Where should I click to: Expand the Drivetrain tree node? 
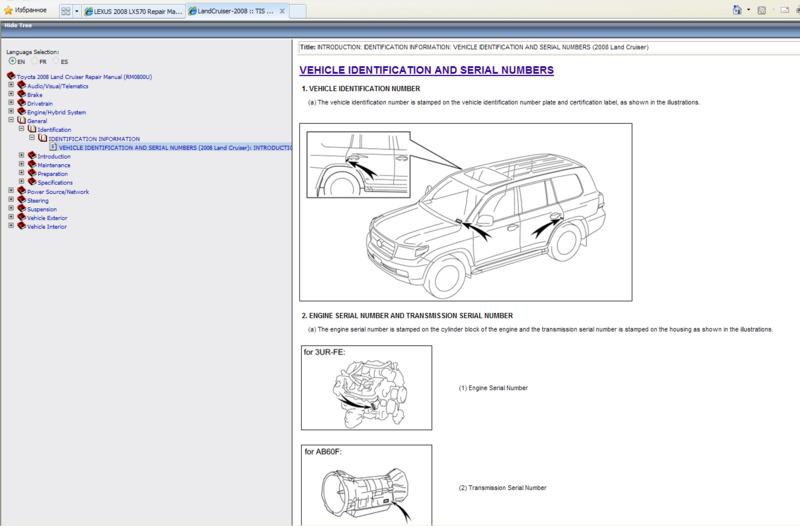click(x=11, y=103)
